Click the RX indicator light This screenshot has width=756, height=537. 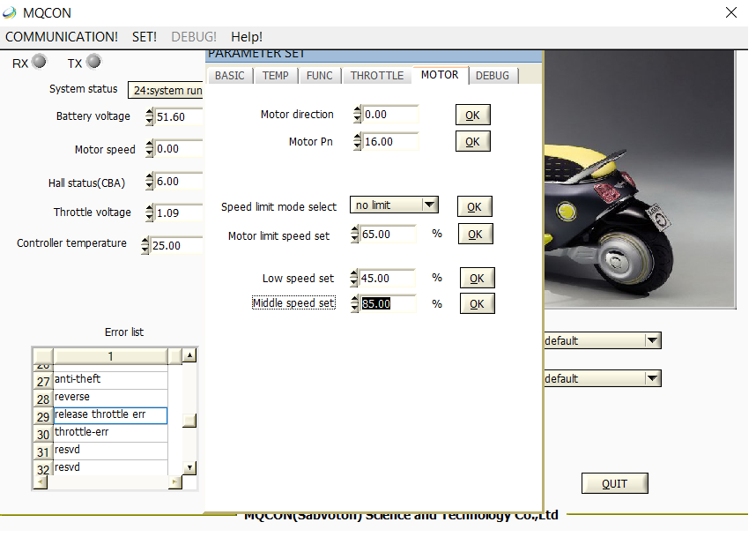39,62
